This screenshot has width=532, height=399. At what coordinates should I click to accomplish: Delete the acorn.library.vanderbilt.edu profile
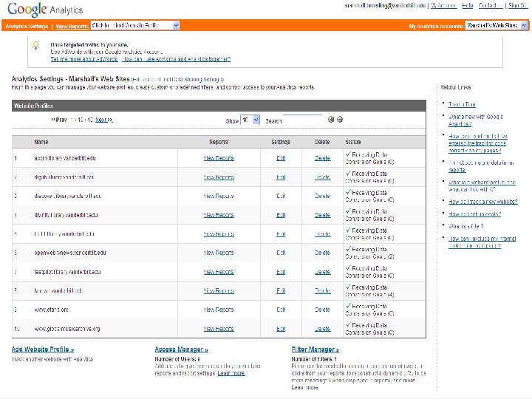click(x=322, y=158)
